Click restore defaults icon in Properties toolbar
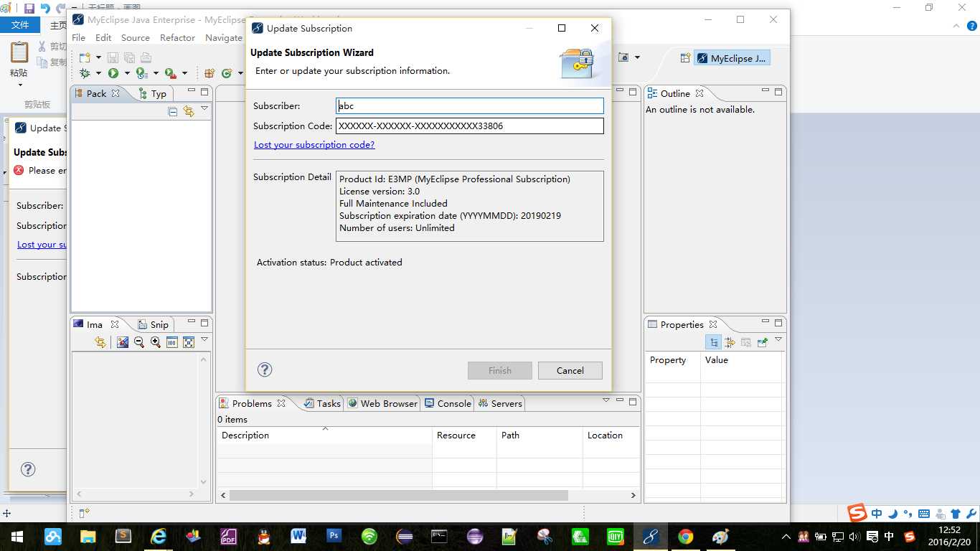This screenshot has height=551, width=980. click(x=746, y=343)
